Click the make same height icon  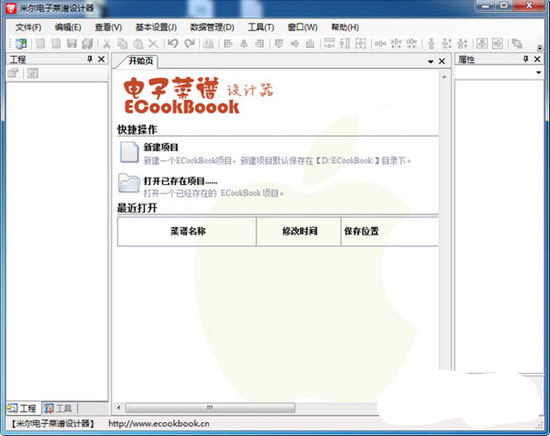tap(345, 43)
